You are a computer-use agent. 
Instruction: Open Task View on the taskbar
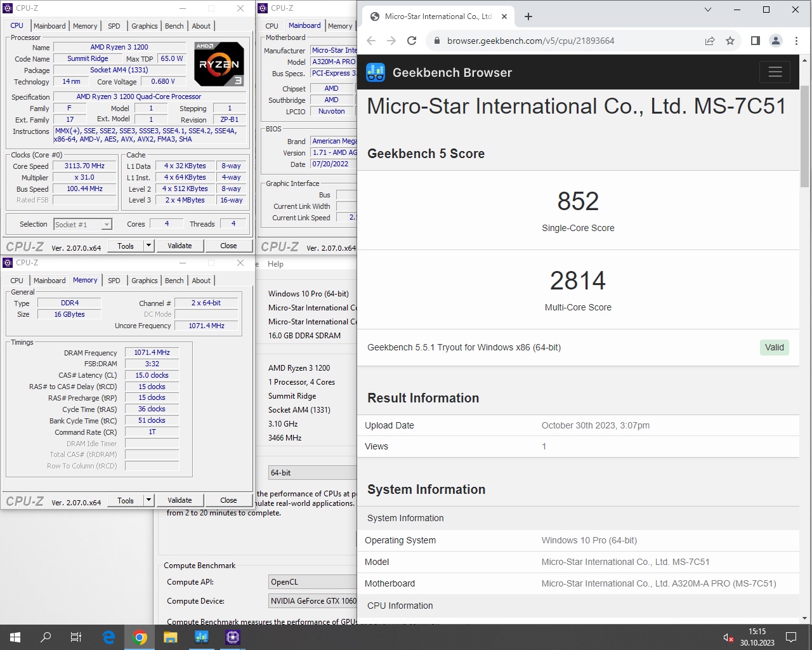tap(76, 637)
